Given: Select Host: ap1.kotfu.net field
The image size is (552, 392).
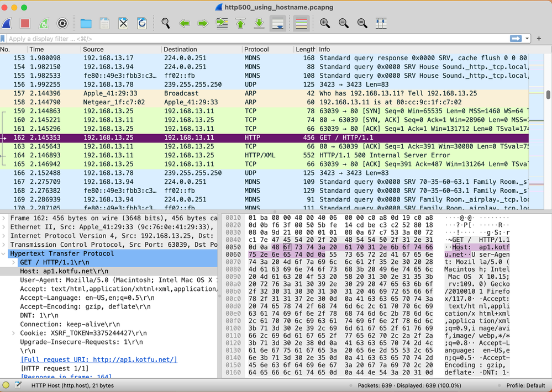Looking at the screenshot, I should (109, 271).
